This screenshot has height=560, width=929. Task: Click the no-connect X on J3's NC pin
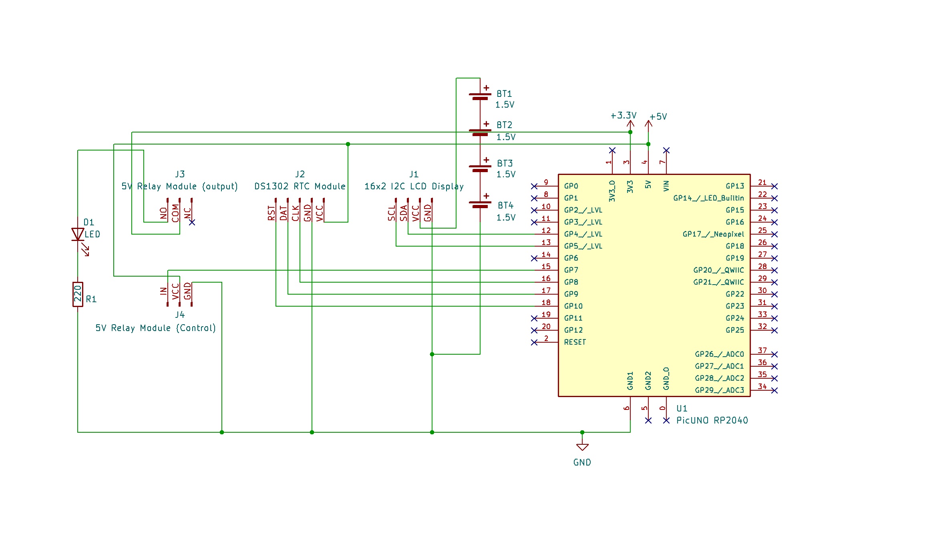pos(192,222)
